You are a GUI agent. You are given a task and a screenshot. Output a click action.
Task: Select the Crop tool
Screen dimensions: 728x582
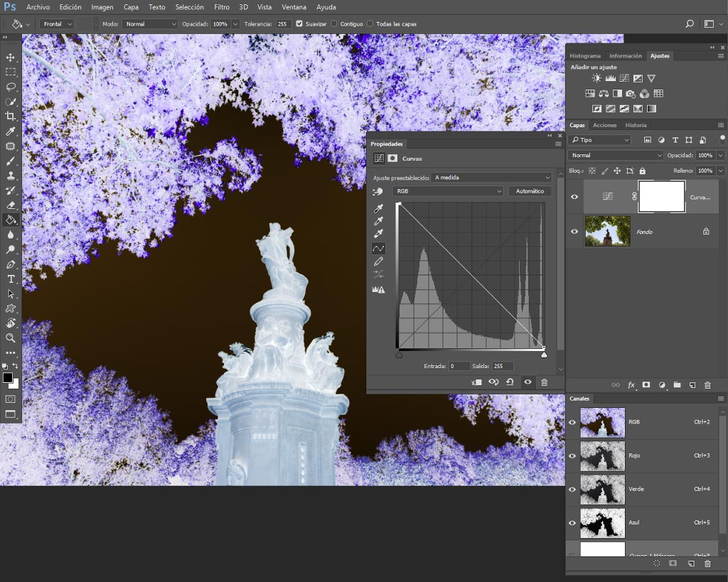pyautogui.click(x=10, y=117)
